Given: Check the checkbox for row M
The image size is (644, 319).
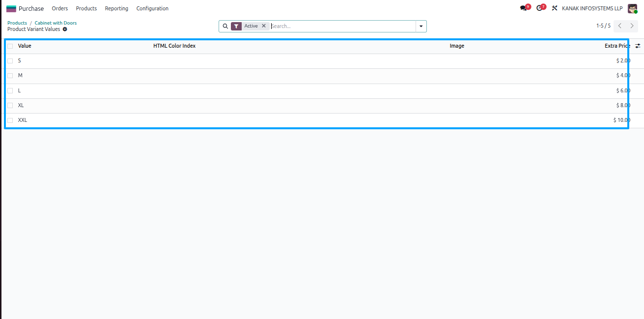Looking at the screenshot, I should click(10, 76).
